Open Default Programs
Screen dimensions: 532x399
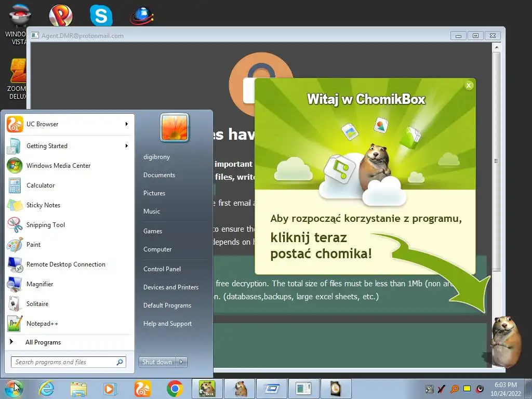167,305
